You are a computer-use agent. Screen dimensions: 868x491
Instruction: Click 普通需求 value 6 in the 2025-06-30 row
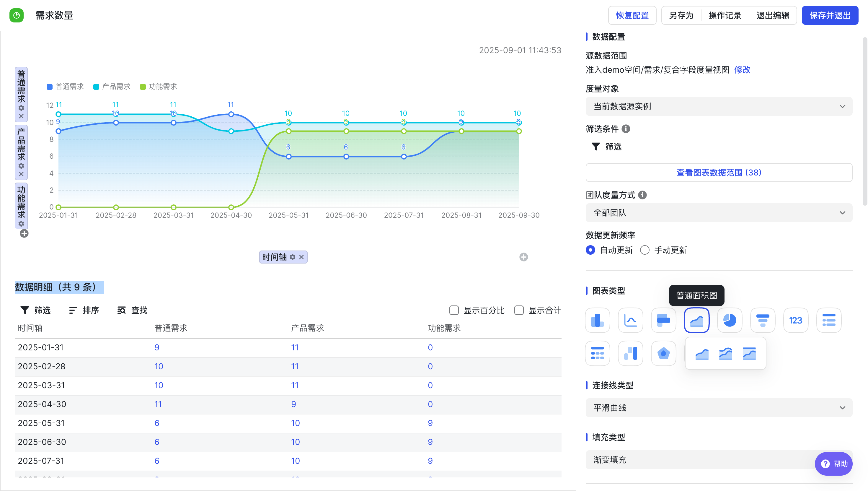(x=157, y=442)
